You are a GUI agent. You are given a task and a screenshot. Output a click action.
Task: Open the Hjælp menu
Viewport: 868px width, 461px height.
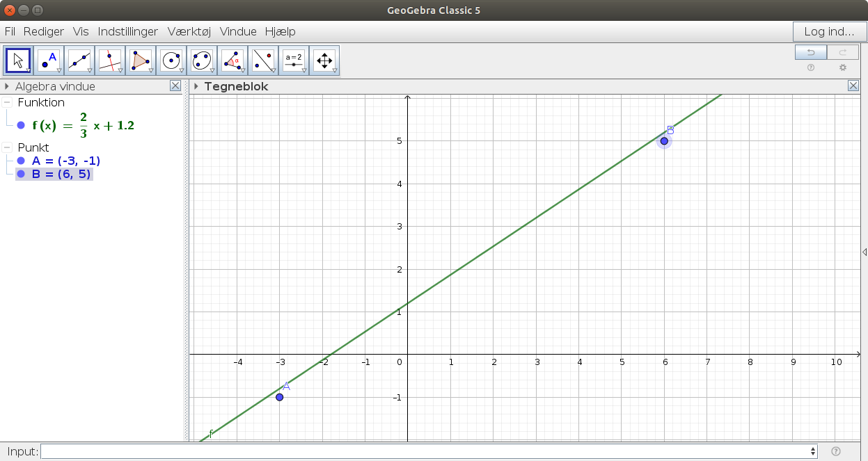(x=281, y=31)
